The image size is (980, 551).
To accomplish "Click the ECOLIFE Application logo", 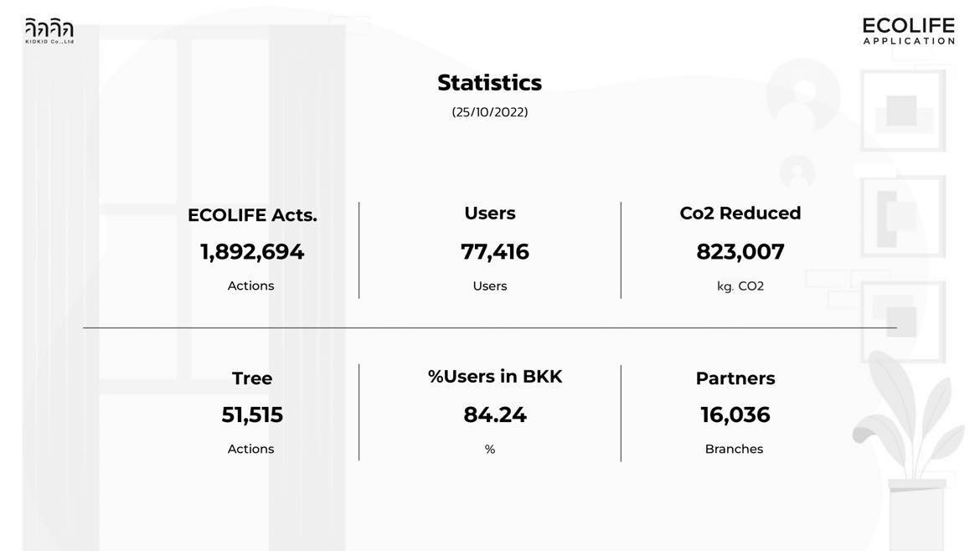I will coord(908,31).
